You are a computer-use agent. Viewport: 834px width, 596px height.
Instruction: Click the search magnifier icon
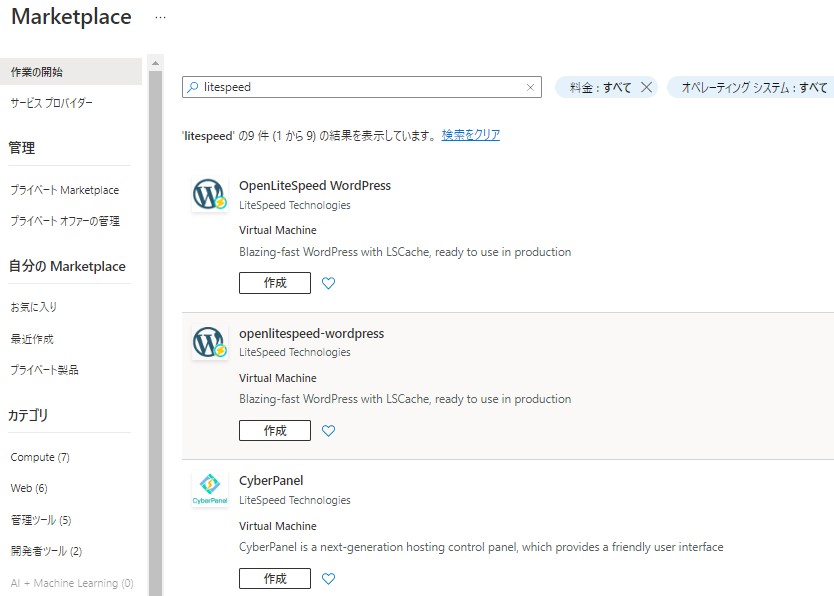coord(193,87)
